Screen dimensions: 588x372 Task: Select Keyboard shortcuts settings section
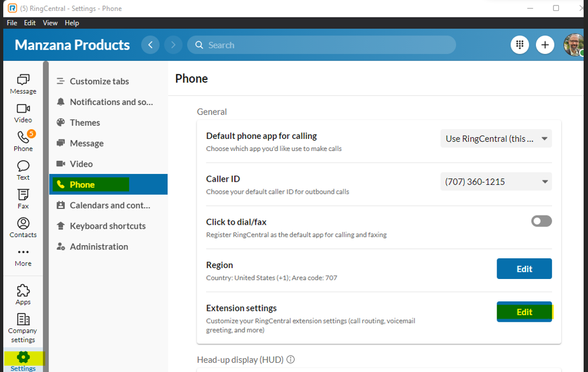[108, 226]
